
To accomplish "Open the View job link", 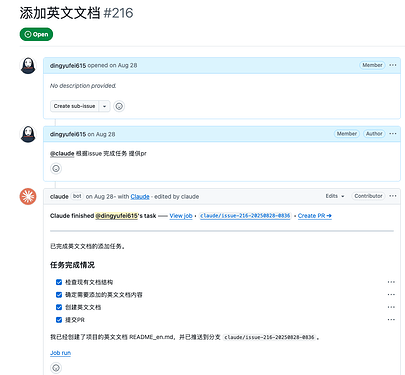I will (x=181, y=216).
